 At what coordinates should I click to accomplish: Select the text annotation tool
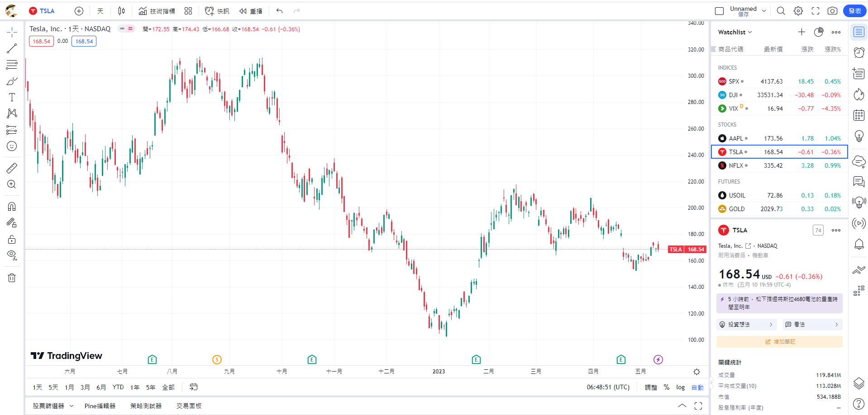point(12,97)
